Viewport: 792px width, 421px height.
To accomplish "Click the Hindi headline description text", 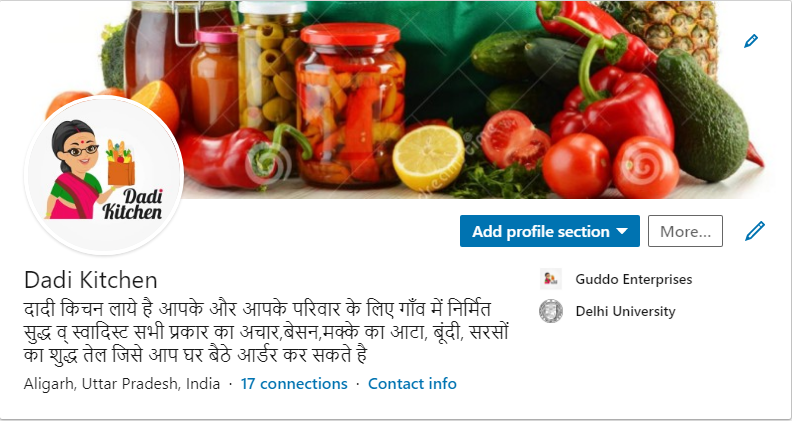I will pos(266,332).
